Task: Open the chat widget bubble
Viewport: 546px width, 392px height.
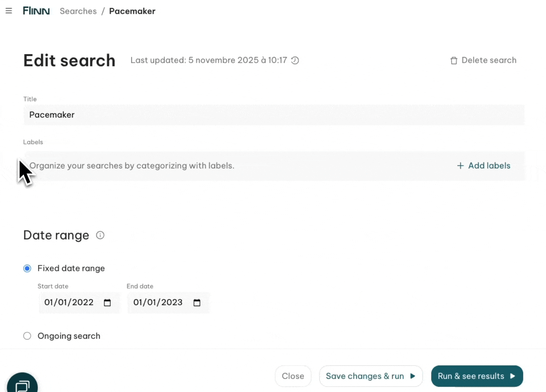Action: [x=22, y=385]
